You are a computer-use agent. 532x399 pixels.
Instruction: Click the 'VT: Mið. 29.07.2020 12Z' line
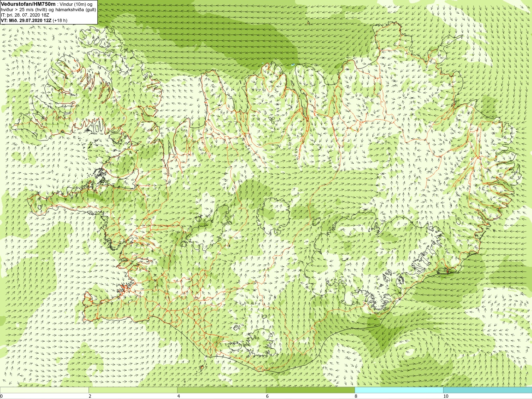click(x=26, y=20)
